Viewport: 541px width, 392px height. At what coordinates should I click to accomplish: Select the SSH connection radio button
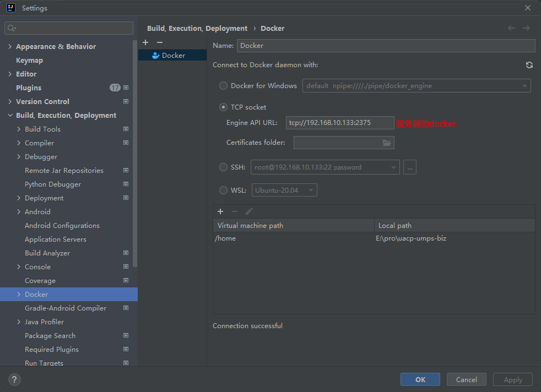coord(223,167)
